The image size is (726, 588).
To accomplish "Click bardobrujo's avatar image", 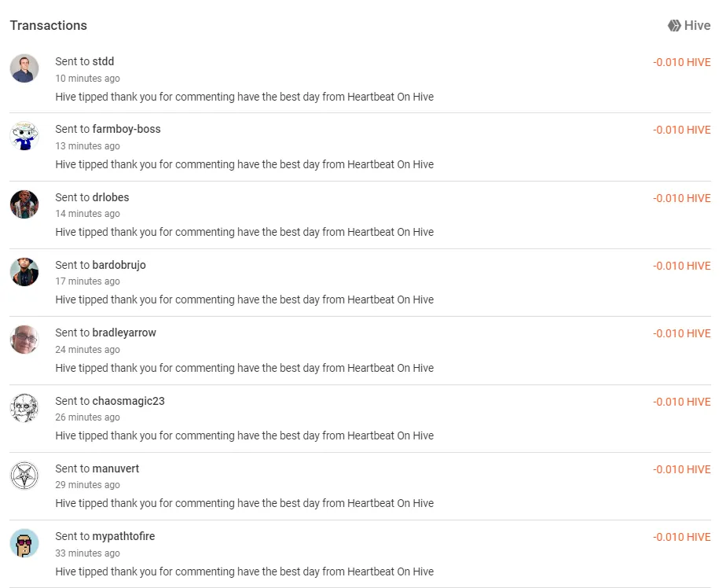I will click(24, 271).
